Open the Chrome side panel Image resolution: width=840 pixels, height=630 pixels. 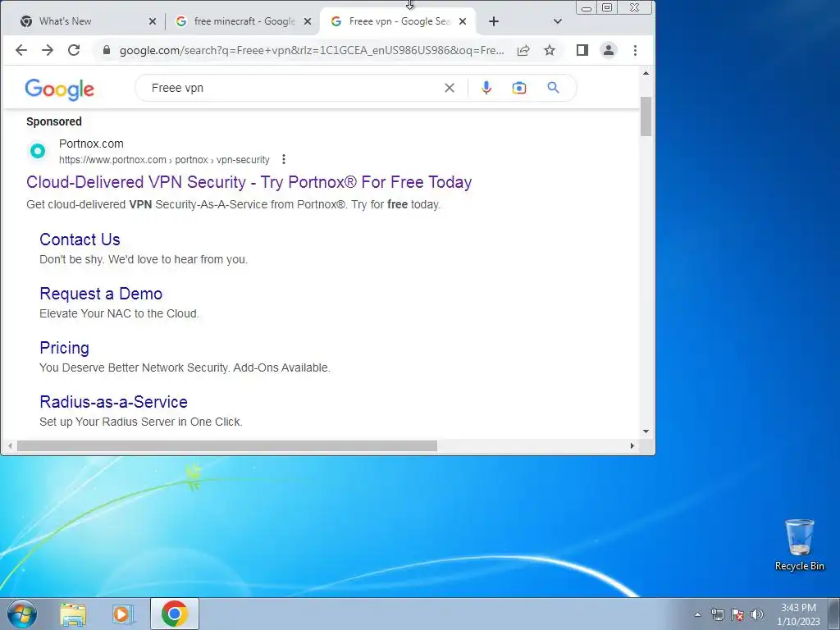click(582, 50)
